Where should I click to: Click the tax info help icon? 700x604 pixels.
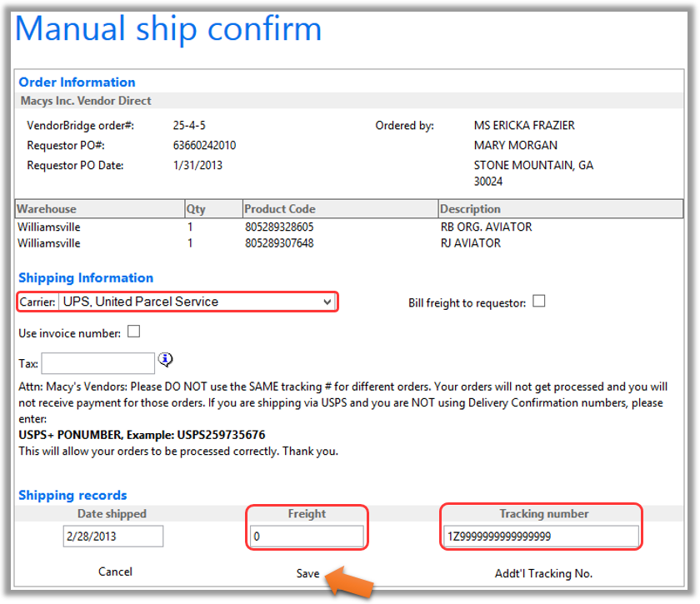165,359
